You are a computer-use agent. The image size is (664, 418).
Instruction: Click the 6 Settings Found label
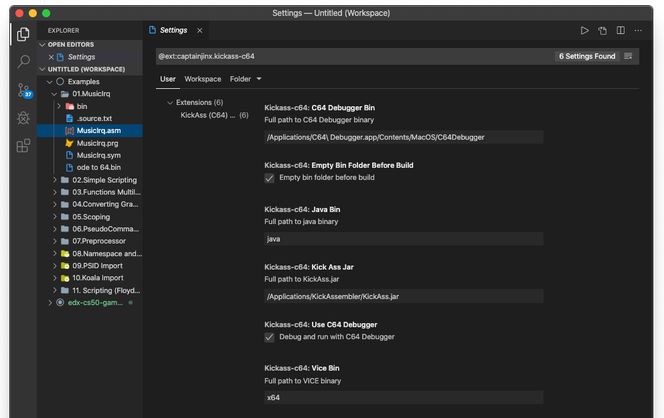tap(587, 56)
